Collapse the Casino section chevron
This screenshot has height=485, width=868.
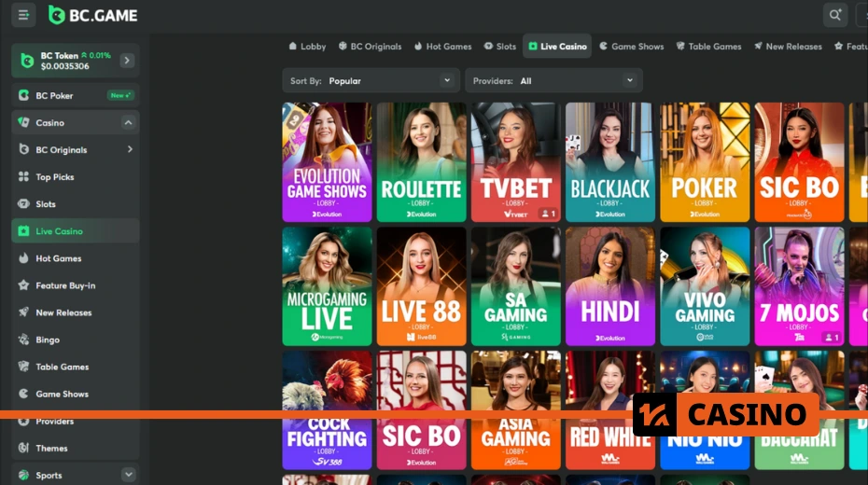click(129, 122)
